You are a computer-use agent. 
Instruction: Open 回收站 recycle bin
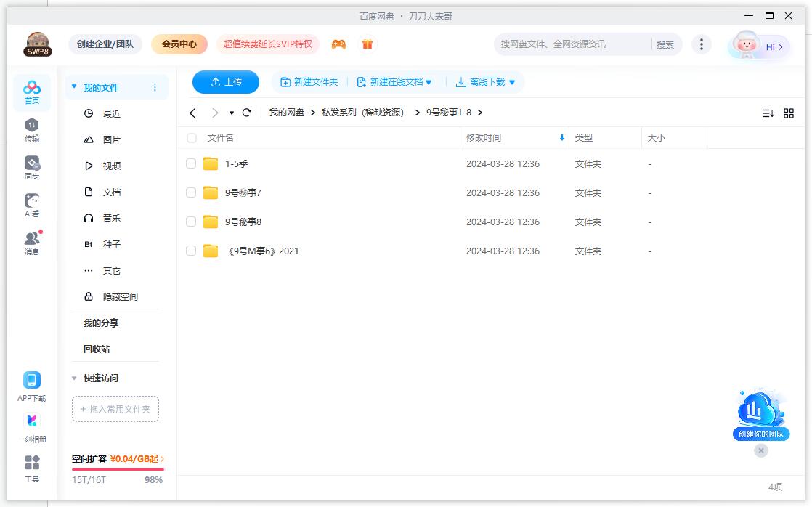coord(97,349)
